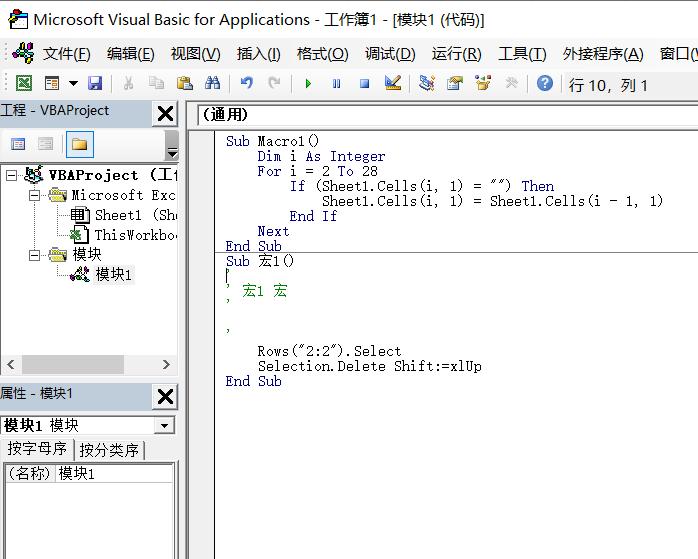The width and height of the screenshot is (698, 559).
Task: Click the (名称) property label cell
Action: tap(30, 474)
